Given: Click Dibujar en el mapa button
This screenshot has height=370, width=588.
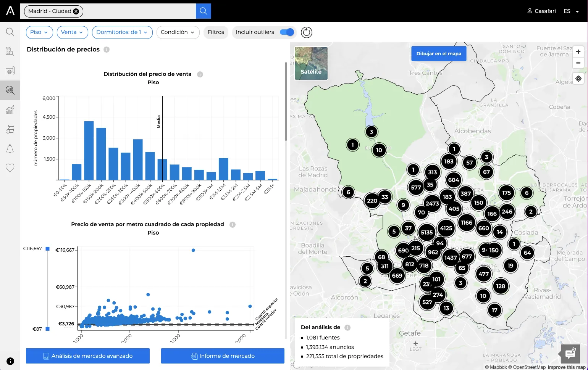Looking at the screenshot, I should click(x=439, y=54).
